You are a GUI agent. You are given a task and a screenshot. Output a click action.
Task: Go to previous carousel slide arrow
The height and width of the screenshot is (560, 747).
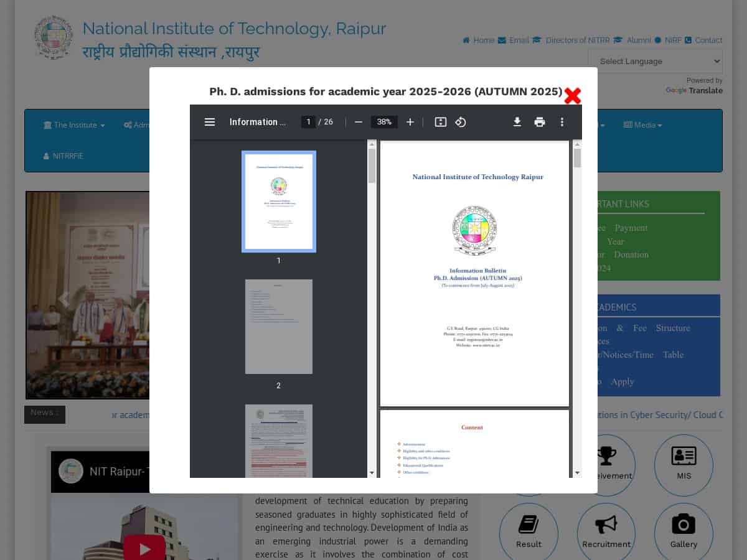64,299
